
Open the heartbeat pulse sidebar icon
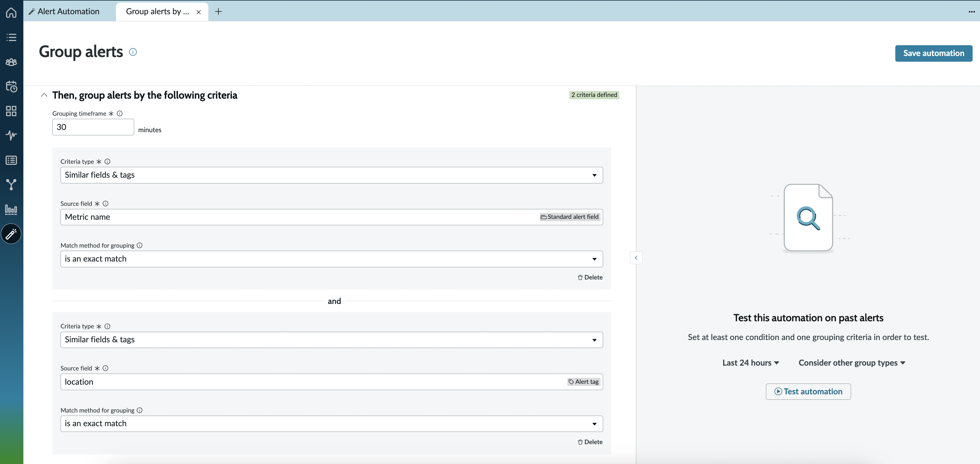[11, 135]
